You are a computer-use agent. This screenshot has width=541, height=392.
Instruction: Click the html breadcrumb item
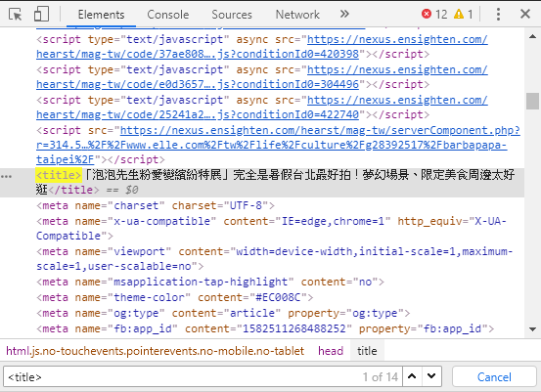pos(155,351)
